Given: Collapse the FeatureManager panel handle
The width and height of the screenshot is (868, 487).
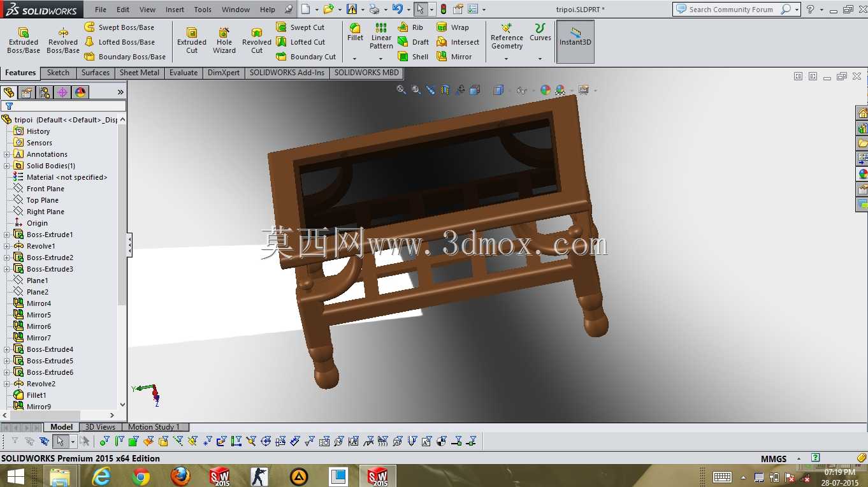Looking at the screenshot, I should click(x=129, y=245).
